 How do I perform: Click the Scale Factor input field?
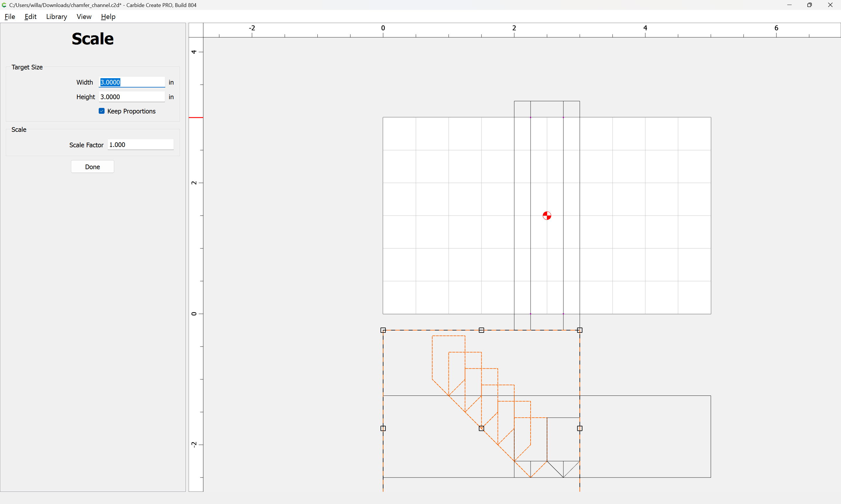click(x=140, y=145)
